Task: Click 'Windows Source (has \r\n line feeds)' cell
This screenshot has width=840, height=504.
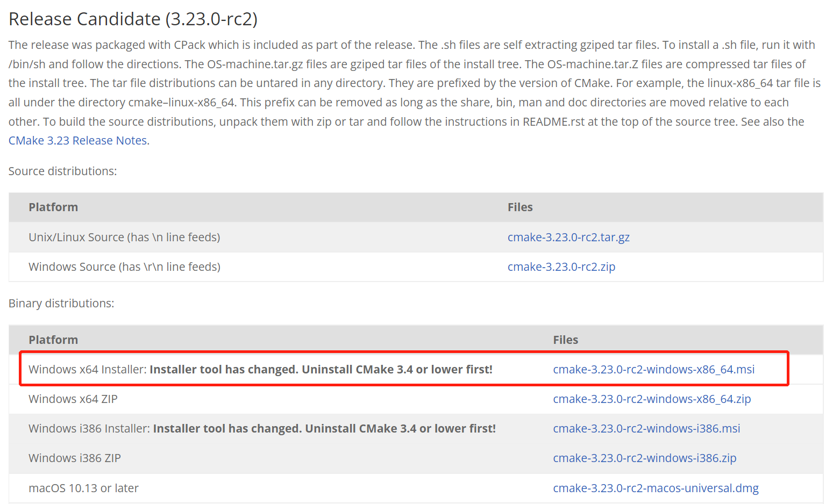Action: [x=124, y=267]
